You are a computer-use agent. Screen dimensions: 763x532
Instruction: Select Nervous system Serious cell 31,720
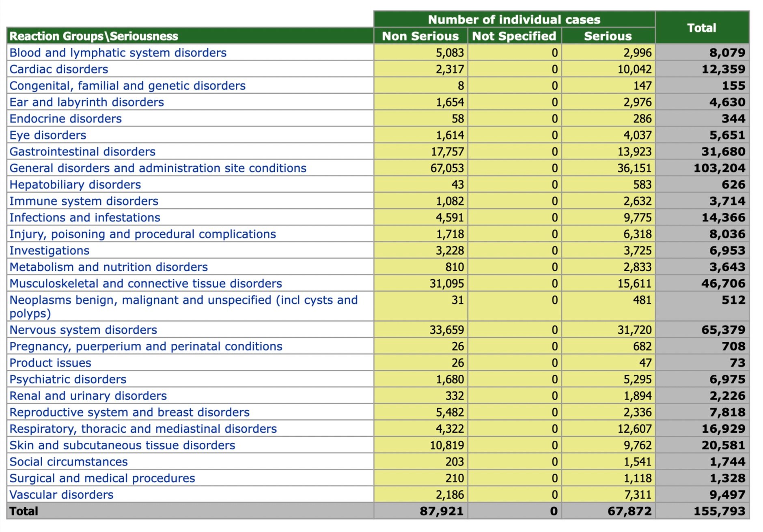[634, 330]
